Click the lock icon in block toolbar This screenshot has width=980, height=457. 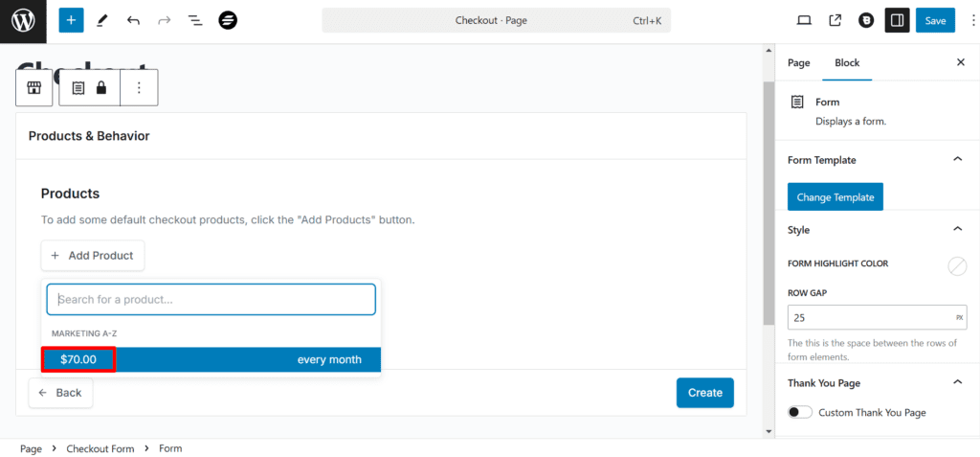click(100, 87)
